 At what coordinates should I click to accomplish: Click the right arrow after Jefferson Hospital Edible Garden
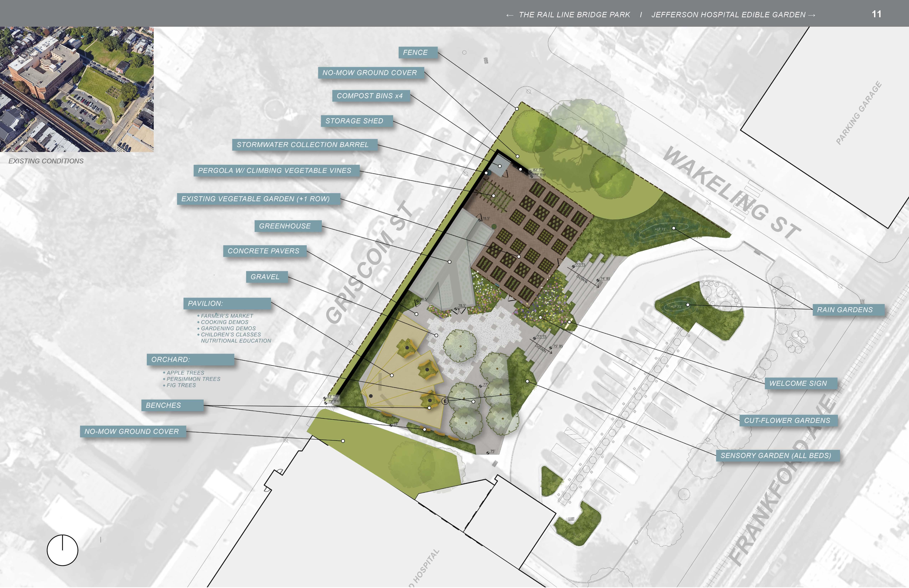[x=812, y=15]
